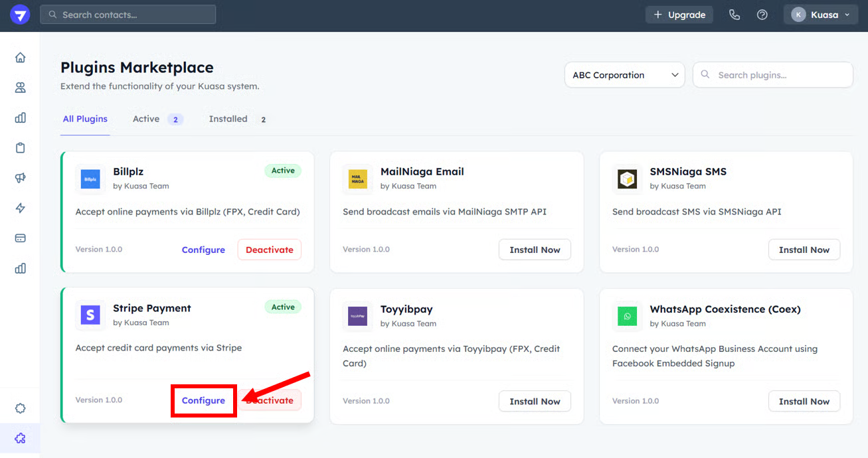The width and height of the screenshot is (868, 458).
Task: Open the credit card payments icon
Action: [20, 238]
